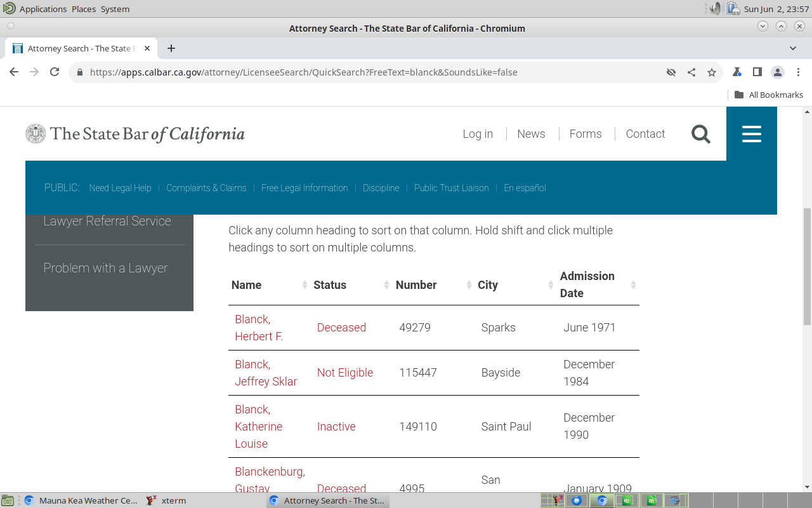812x508 pixels.
Task: Click the address bar URL
Action: 304,72
